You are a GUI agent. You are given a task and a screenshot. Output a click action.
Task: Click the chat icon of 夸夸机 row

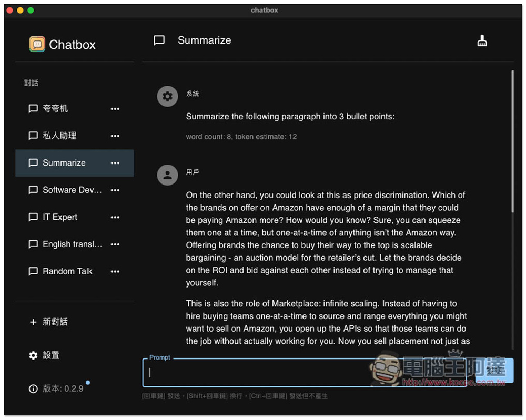pos(33,109)
